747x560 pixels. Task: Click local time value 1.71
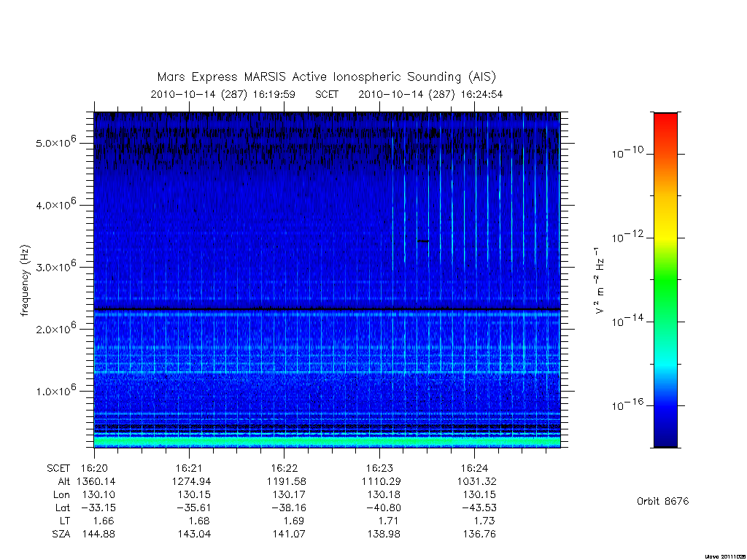pyautogui.click(x=389, y=521)
